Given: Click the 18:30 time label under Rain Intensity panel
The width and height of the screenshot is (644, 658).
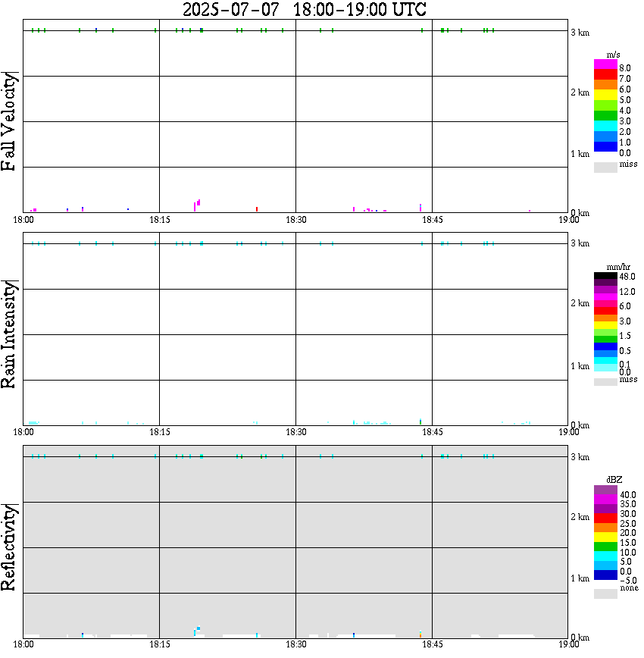Looking at the screenshot, I should [x=295, y=432].
